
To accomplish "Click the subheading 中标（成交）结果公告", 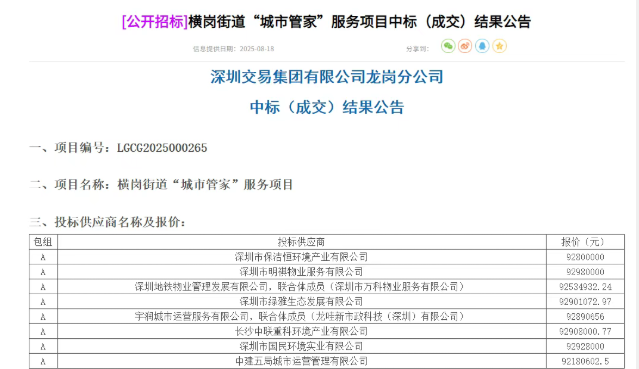I will pos(327,107).
